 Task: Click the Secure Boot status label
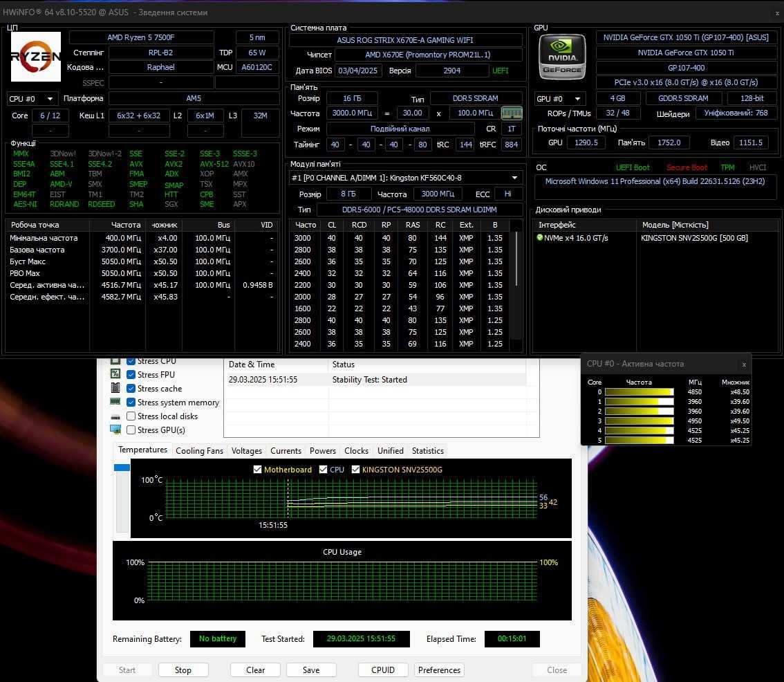(x=687, y=167)
